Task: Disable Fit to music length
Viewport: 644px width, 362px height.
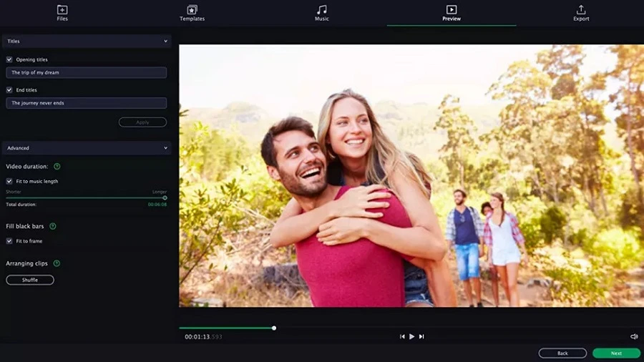Action: pyautogui.click(x=9, y=181)
